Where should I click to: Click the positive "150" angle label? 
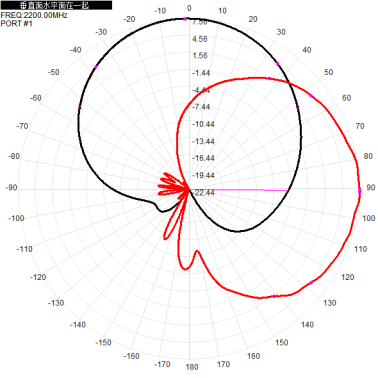(x=282, y=343)
